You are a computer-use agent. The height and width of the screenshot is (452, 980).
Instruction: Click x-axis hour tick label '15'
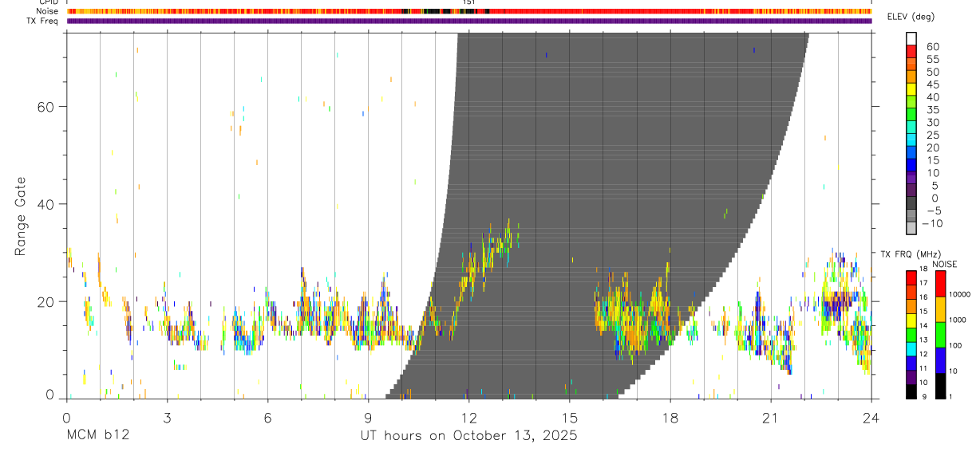[x=570, y=417]
